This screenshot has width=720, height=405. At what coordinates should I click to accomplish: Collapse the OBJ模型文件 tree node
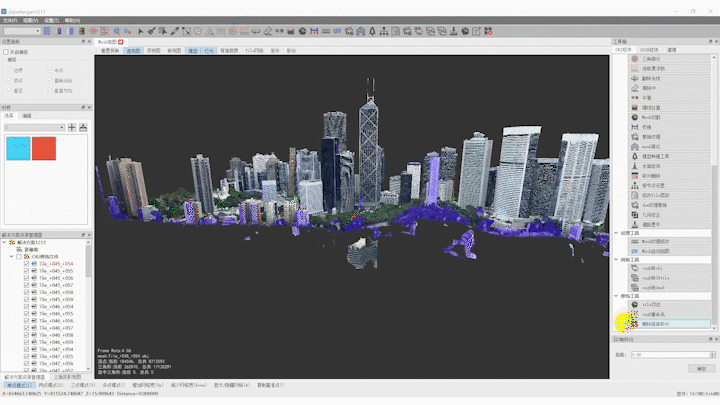[11, 257]
